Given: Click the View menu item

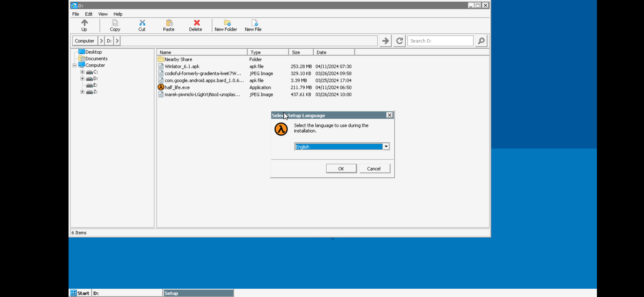Looking at the screenshot, I should pos(103,14).
